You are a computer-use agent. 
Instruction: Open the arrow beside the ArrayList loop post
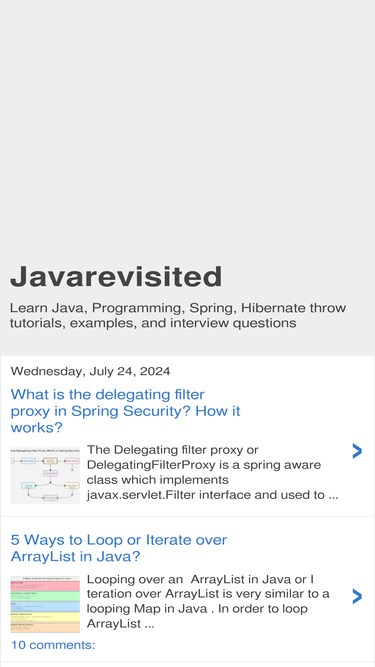point(357,596)
